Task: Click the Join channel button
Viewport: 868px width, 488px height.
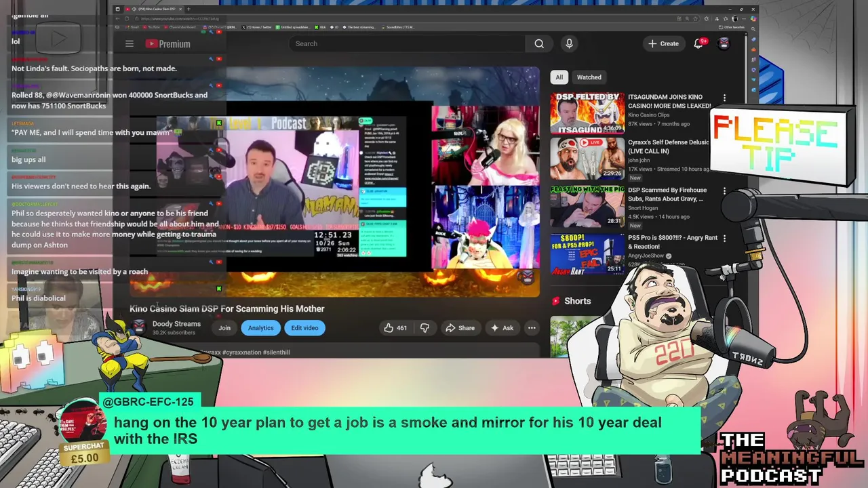Action: [x=224, y=328]
